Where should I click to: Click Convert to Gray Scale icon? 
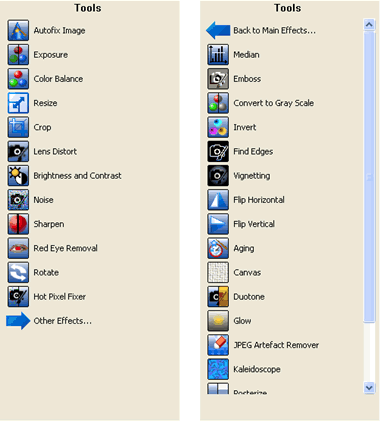[218, 103]
